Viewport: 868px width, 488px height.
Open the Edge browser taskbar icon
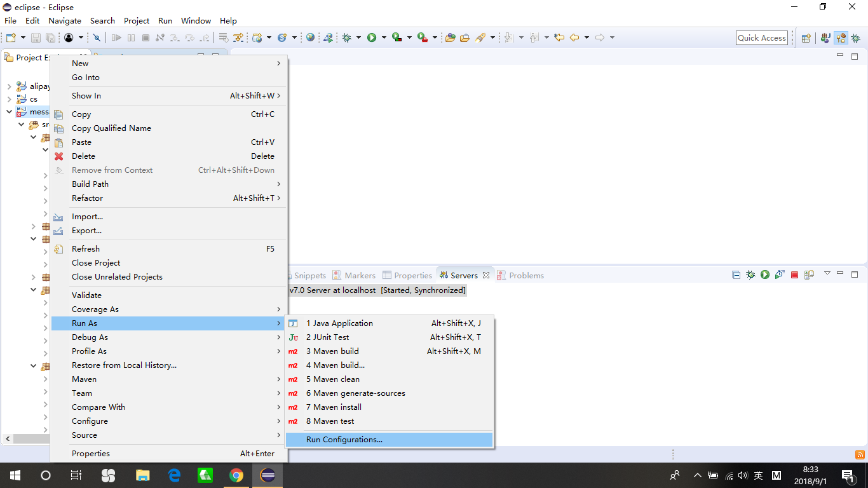pos(174,475)
